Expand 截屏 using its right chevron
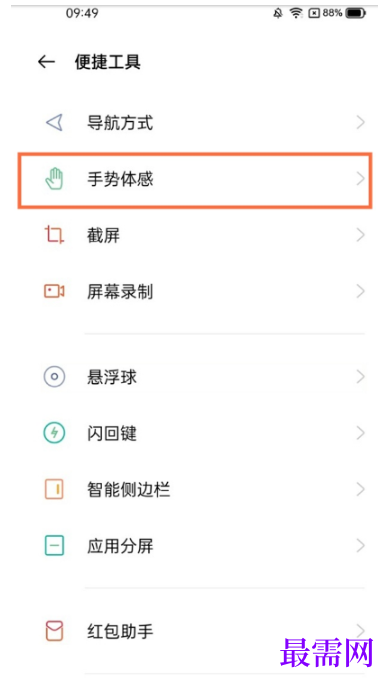392x684 pixels. [360, 235]
